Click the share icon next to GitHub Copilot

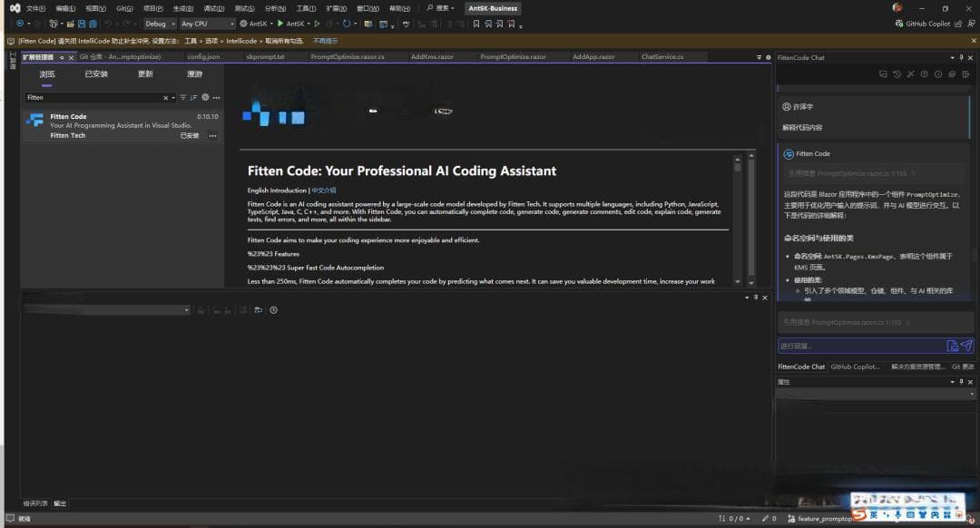point(958,24)
